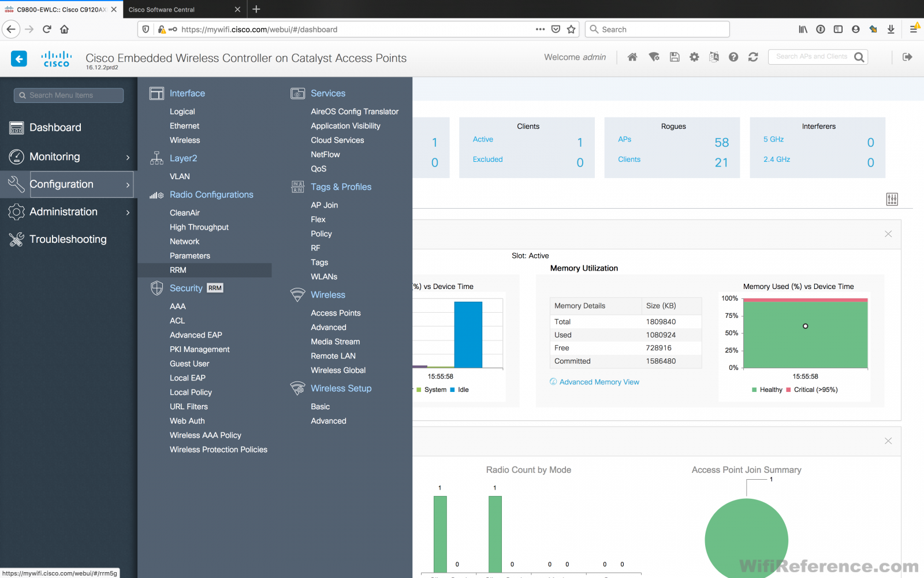Open Basic under Wireless Setup
This screenshot has width=924, height=578.
(x=320, y=407)
